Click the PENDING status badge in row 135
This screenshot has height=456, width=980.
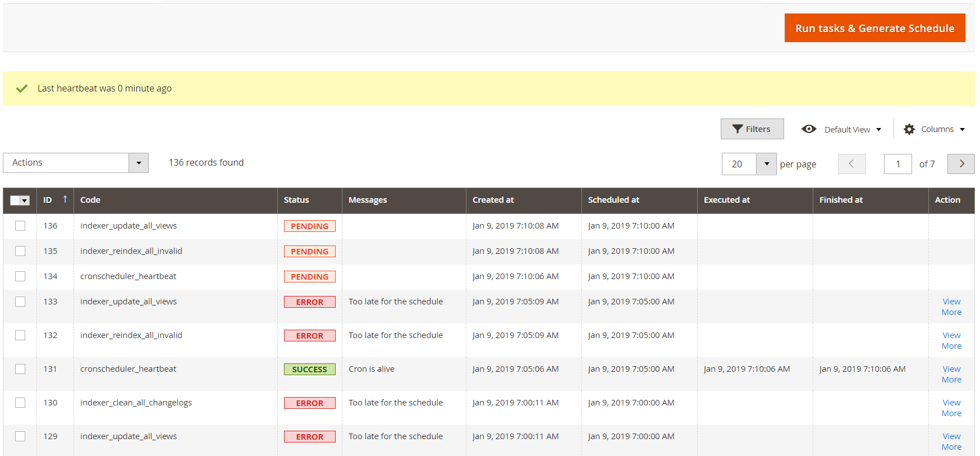310,252
